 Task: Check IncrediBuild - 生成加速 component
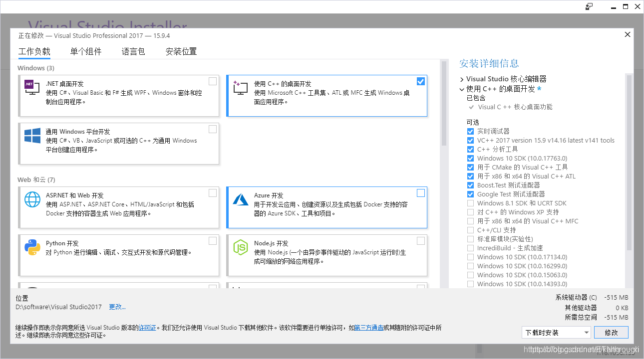point(470,248)
